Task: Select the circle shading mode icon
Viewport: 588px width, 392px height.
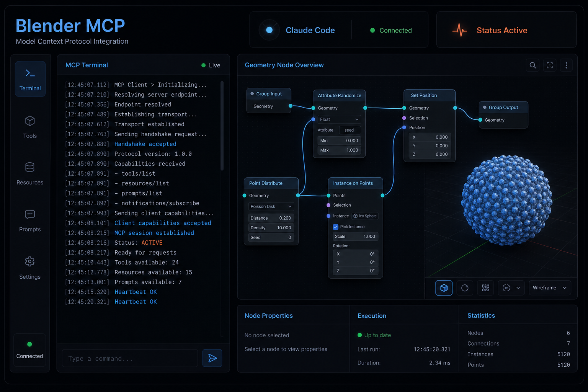Action: point(465,288)
